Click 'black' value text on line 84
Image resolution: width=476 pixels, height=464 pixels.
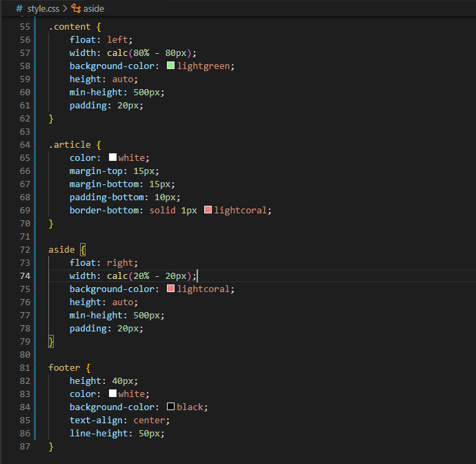point(190,407)
